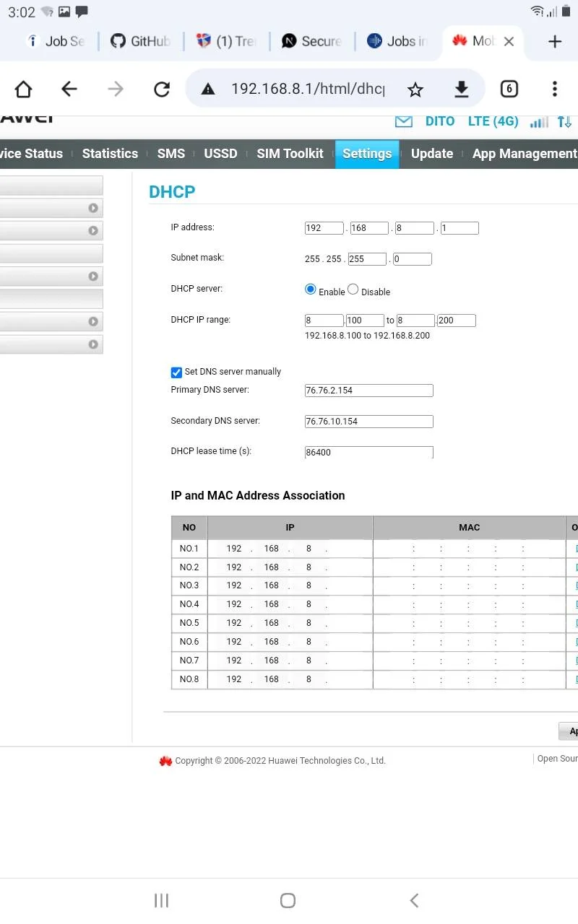
Task: Click the DHCP range start field 100
Action: pyautogui.click(x=365, y=321)
